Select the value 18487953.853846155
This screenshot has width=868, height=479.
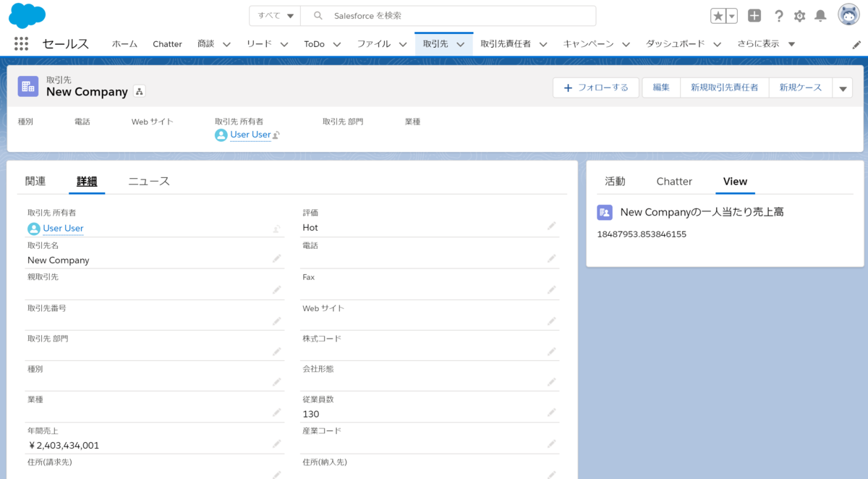pos(642,234)
